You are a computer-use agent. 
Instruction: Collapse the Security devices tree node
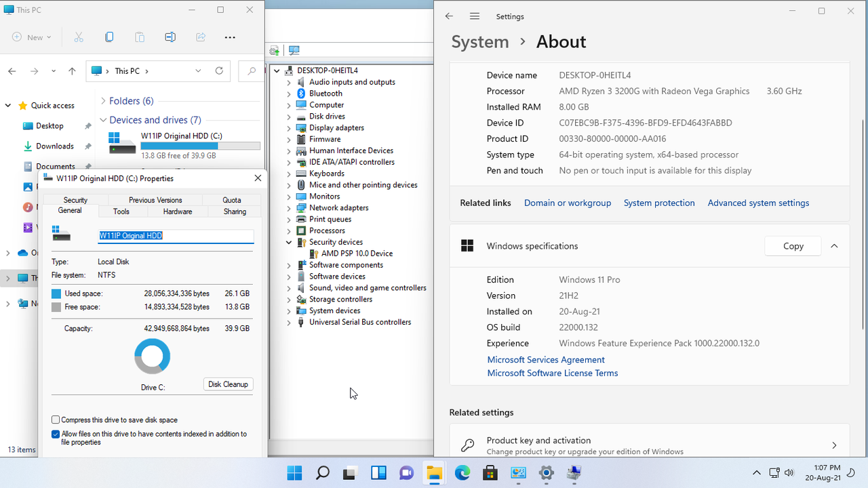pyautogui.click(x=288, y=242)
